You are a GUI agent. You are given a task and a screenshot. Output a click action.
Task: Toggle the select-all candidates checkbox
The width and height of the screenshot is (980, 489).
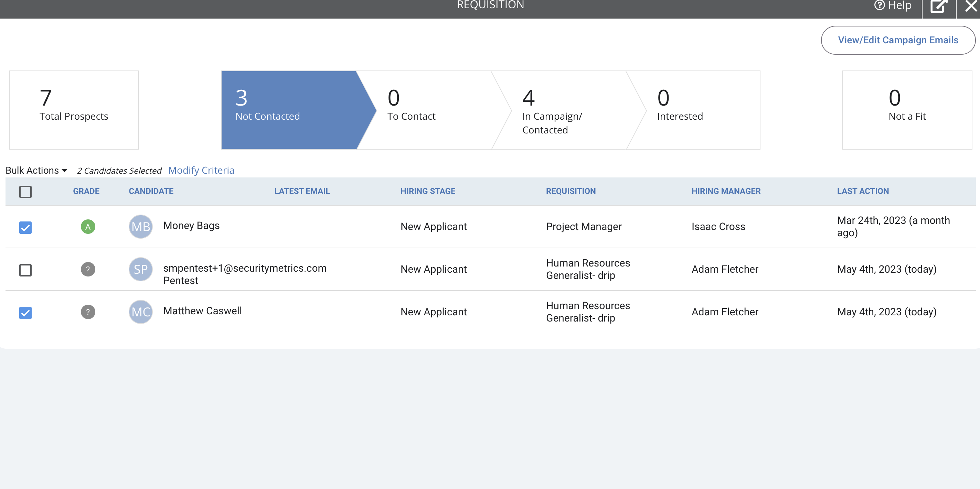[25, 192]
